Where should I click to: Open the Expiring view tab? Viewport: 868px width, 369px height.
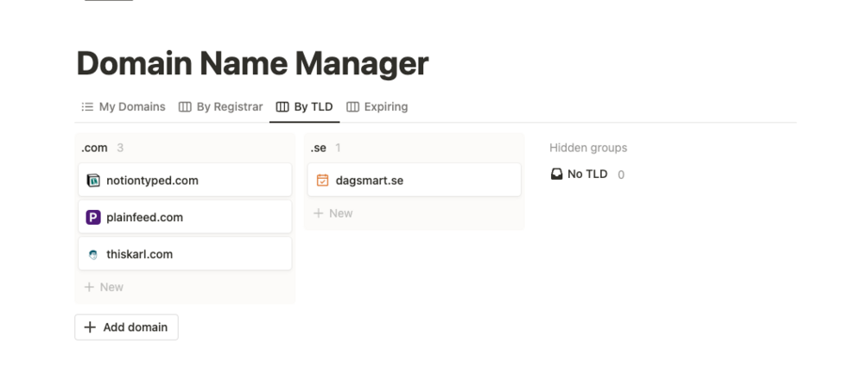coord(385,107)
